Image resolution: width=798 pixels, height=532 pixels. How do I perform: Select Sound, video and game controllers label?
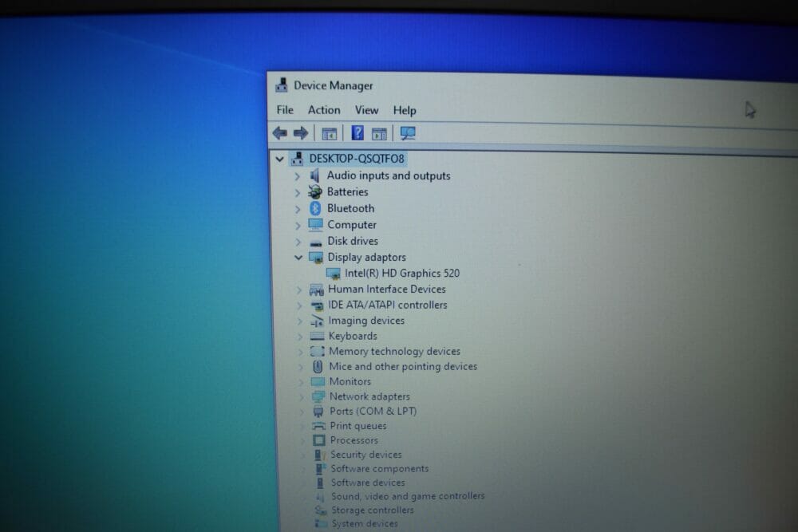[x=408, y=496]
